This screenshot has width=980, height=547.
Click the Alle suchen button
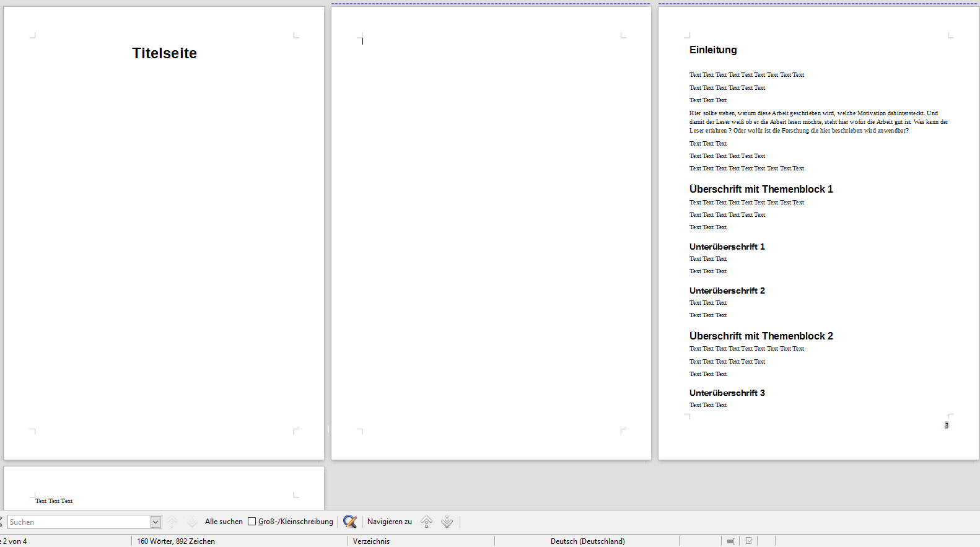[x=224, y=522]
